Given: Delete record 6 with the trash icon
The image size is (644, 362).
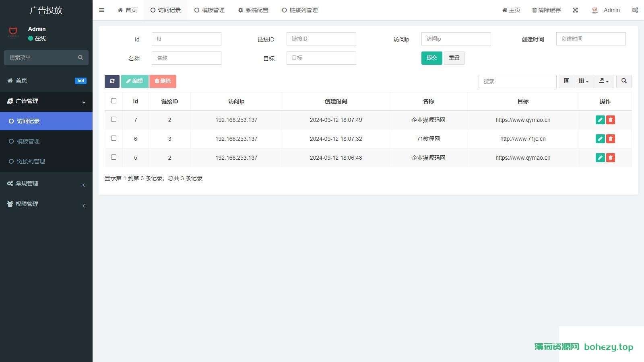Looking at the screenshot, I should [611, 139].
